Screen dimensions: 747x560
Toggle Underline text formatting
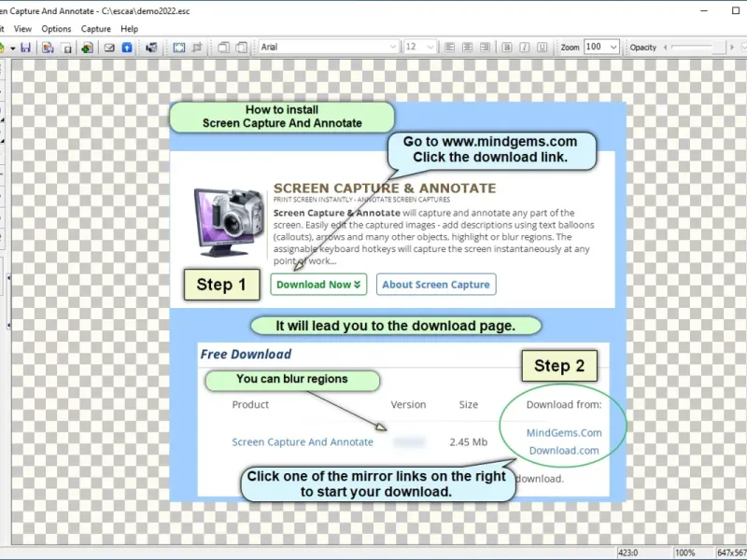point(543,48)
